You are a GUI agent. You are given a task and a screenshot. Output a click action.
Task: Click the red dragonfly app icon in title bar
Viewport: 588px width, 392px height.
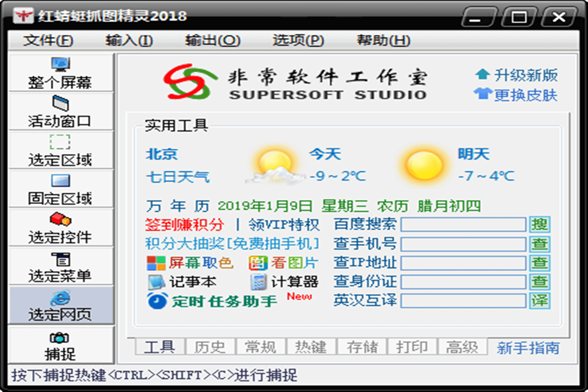tap(23, 16)
